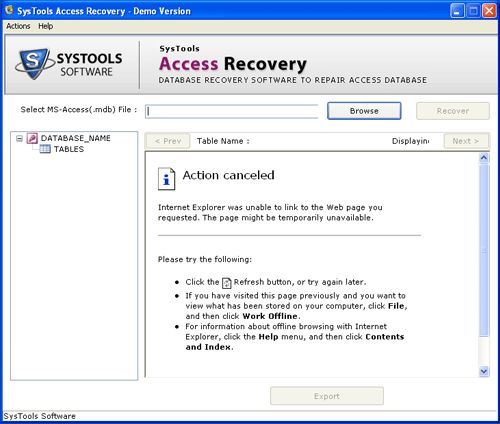Screen dimensions: 500x424
Task: Open the Help menu
Action: (x=45, y=26)
